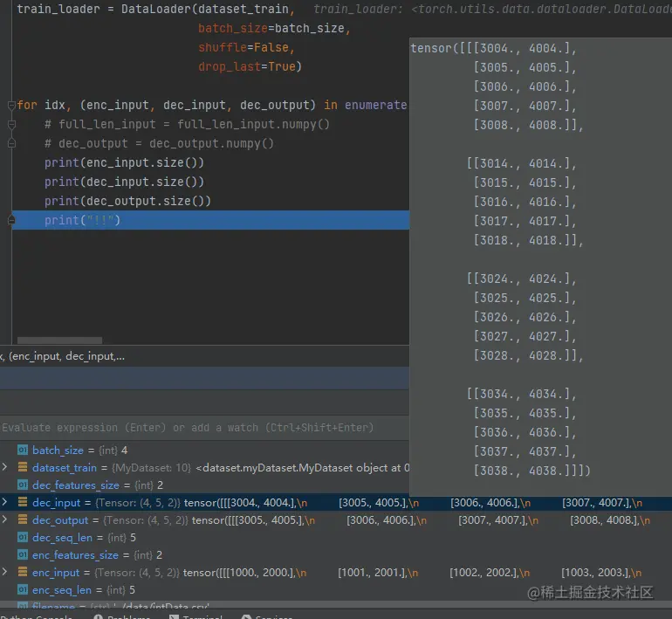Select the dec_output variable name
Screen dimensions: 672x619
[60, 520]
